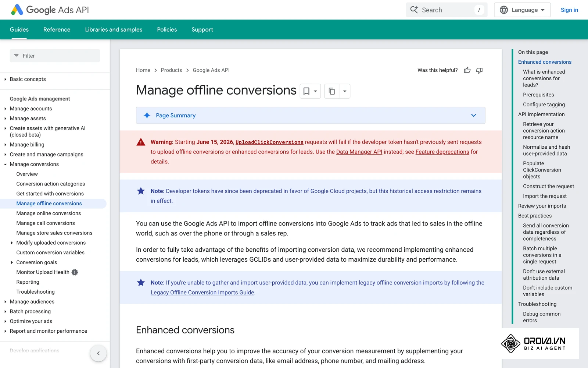The image size is (588, 368).
Task: Open the copy options dropdown arrow
Action: [345, 91]
